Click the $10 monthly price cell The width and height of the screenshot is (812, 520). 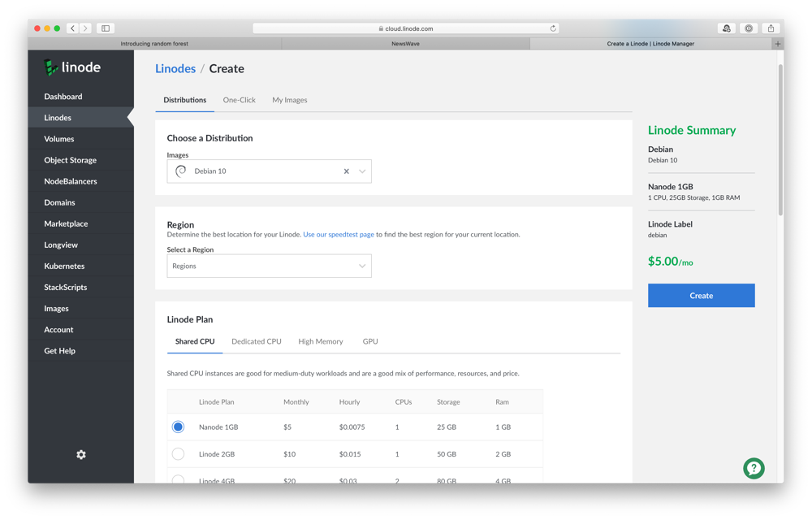(x=290, y=454)
